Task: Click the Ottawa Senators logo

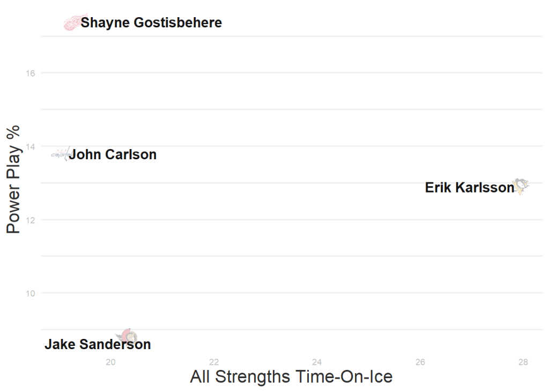Action: [128, 337]
